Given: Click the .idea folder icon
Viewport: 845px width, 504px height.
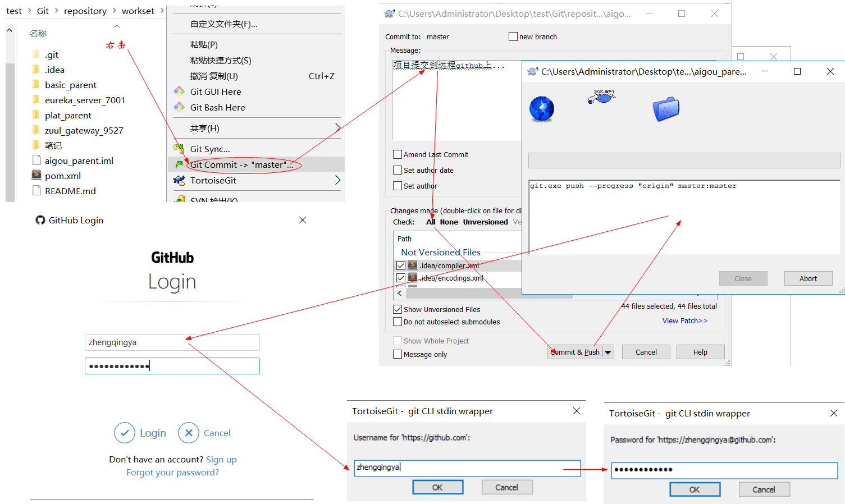Looking at the screenshot, I should click(36, 70).
